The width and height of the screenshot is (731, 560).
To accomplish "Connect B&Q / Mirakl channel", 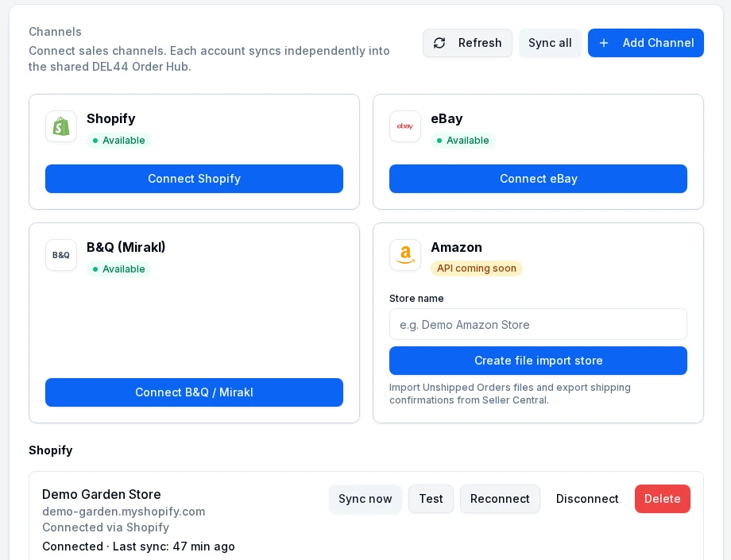I will (x=194, y=392).
